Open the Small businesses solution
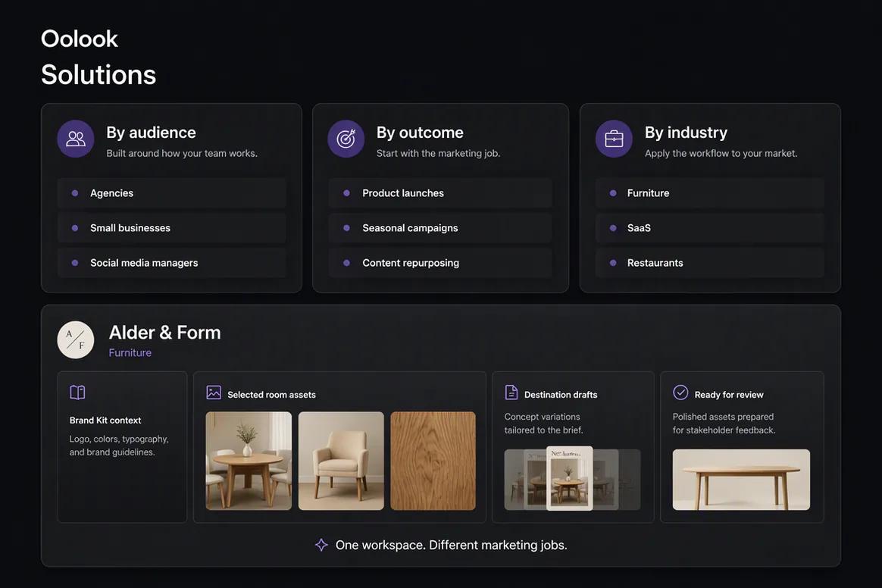Viewport: 882px width, 588px height. point(171,228)
